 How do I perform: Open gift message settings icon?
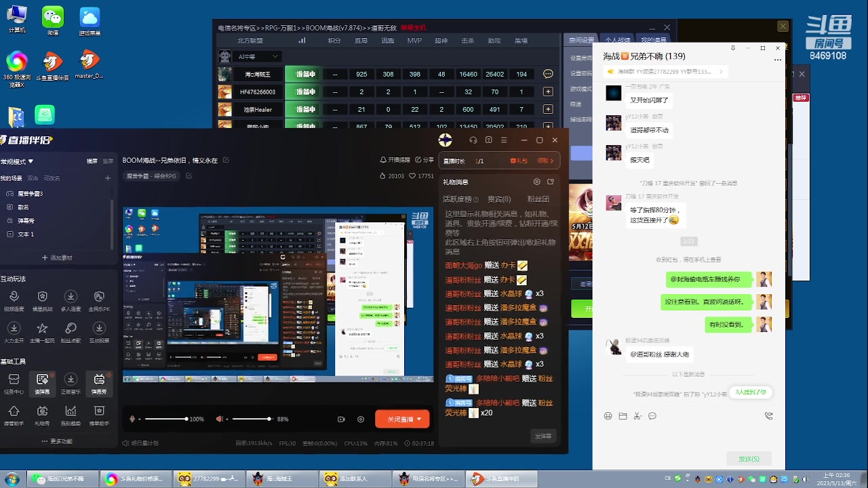point(537,182)
